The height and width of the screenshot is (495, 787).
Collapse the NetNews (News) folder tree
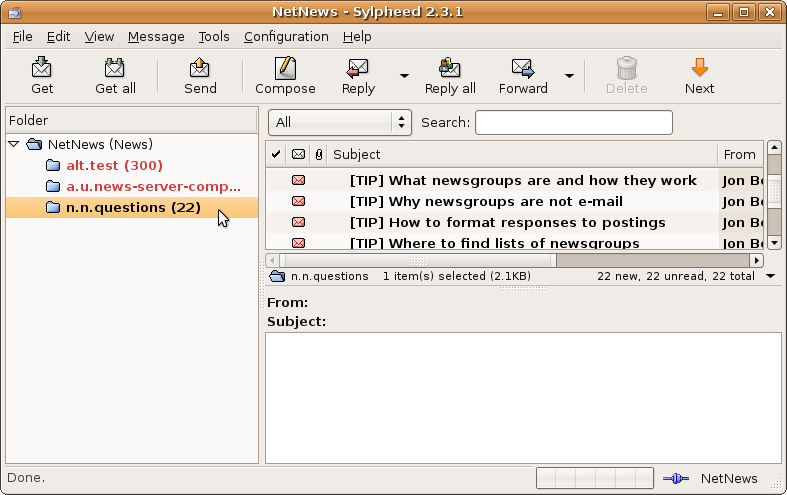pyautogui.click(x=14, y=144)
